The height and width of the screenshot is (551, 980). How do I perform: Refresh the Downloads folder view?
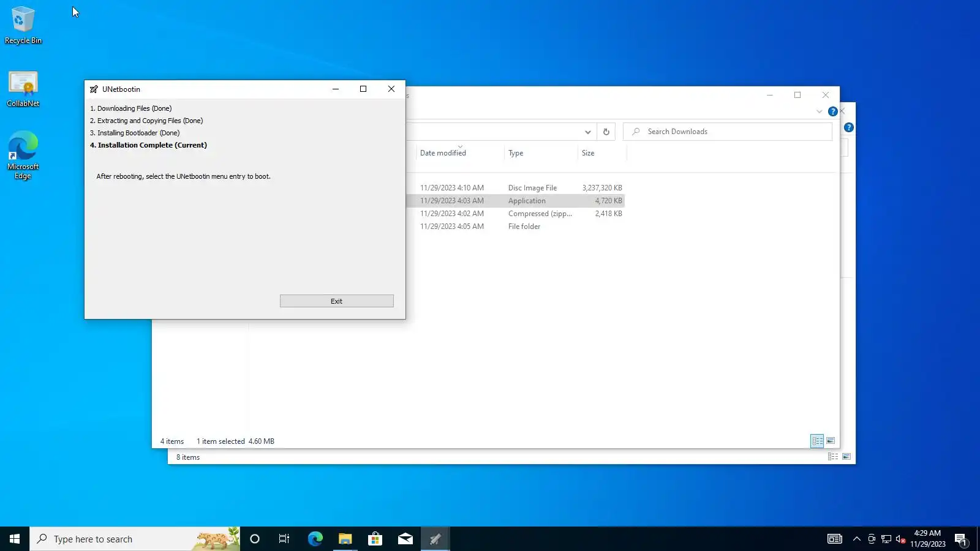606,132
